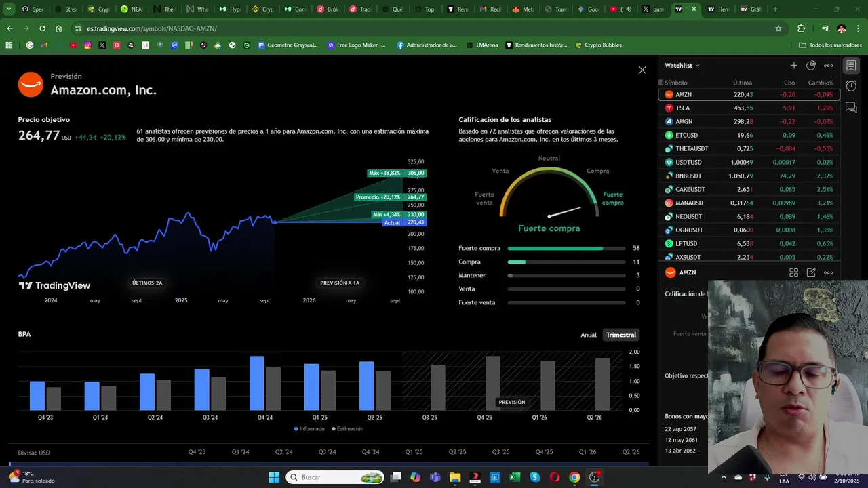Open the Chats icon in the right sidebar
The image size is (868, 488).
[851, 108]
